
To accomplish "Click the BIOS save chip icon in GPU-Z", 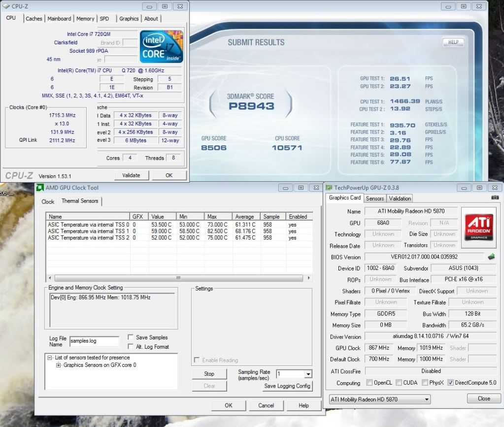I will click(x=491, y=257).
